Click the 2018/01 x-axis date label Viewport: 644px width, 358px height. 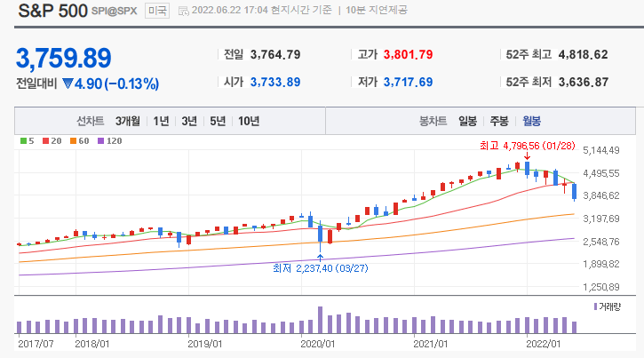click(92, 344)
